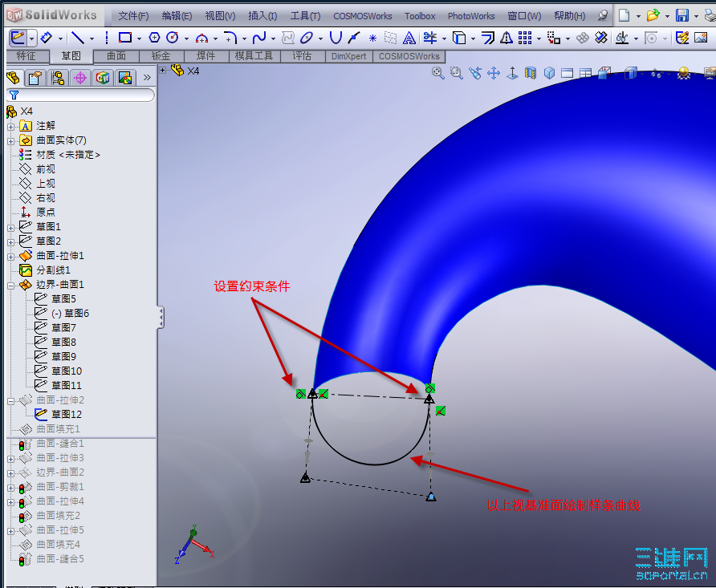
Task: Switch to the 钣金 tab
Action: coord(161,56)
